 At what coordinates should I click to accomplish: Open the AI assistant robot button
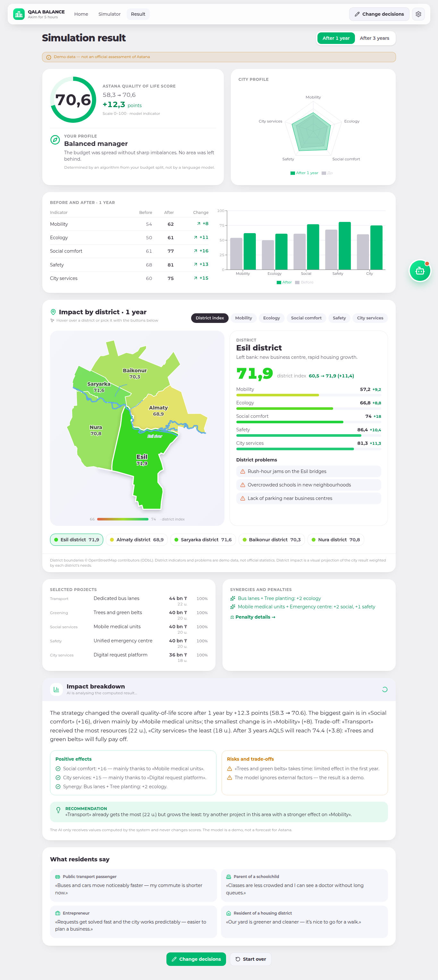tap(420, 270)
